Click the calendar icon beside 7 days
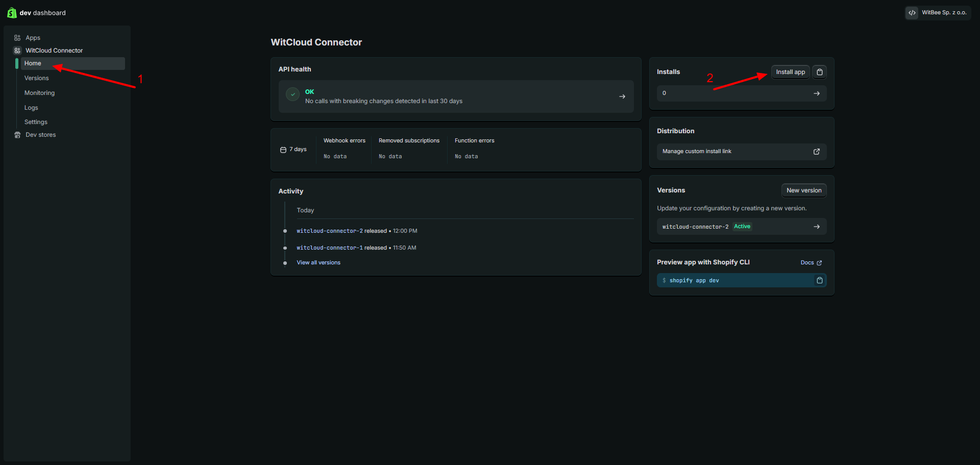Screen dimensions: 980x465 (x=283, y=150)
